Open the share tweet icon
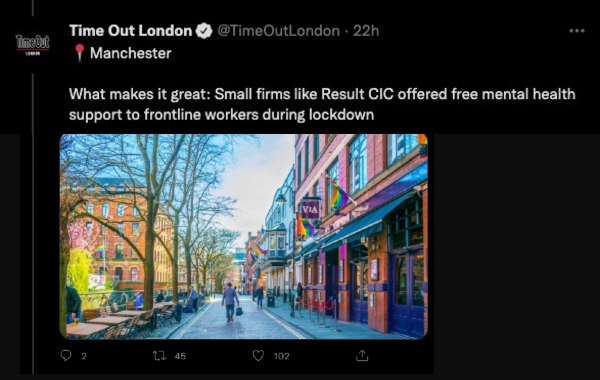 [362, 356]
